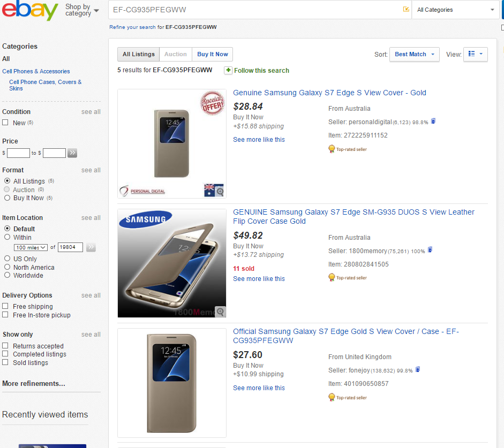The image size is (504, 448).
Task: Click magnifier icon on second listing image
Action: [x=220, y=312]
